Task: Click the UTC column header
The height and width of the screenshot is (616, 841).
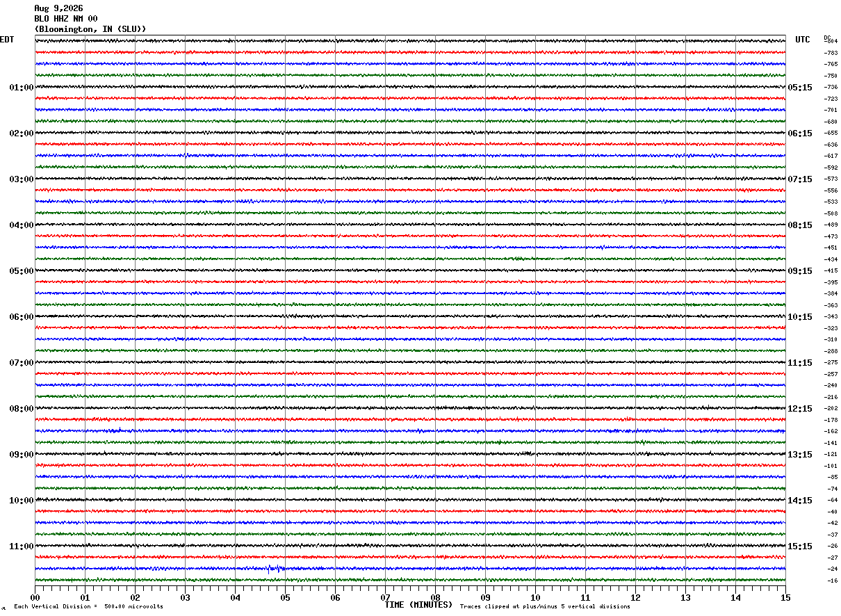Action: click(803, 40)
